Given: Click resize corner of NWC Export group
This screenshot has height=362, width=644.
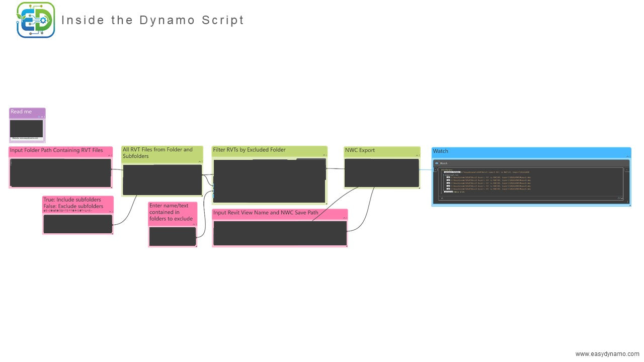Looking at the screenshot, I should click(419, 187).
